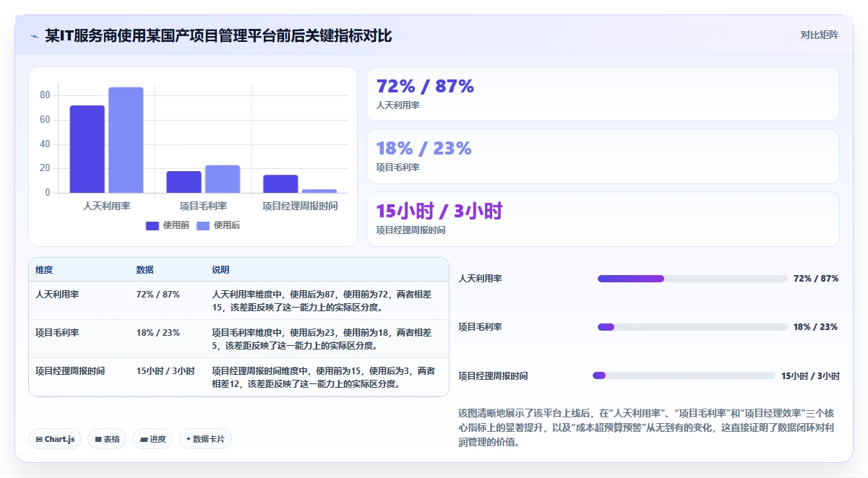This screenshot has height=478, width=868.
Task: Click the description mentioning 两者相差15
Action: pyautogui.click(x=322, y=300)
